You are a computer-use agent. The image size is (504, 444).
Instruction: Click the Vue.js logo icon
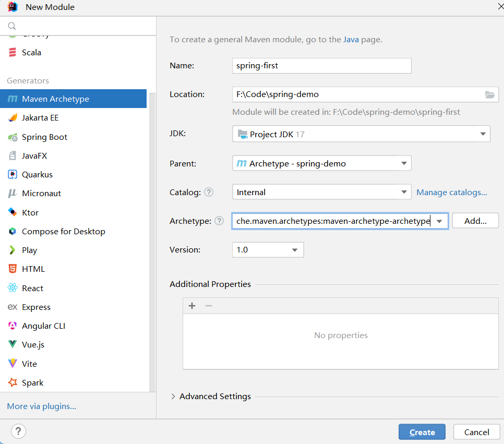(x=13, y=344)
